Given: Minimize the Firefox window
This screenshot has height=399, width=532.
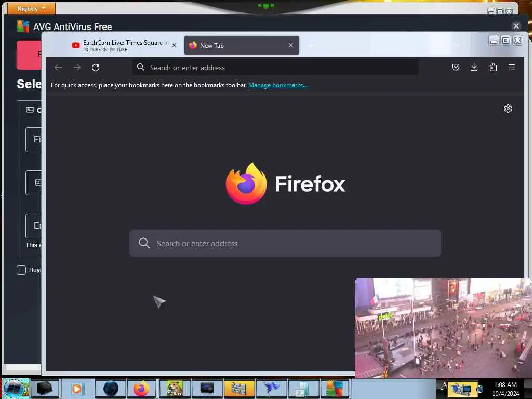Looking at the screenshot, I should tap(494, 41).
